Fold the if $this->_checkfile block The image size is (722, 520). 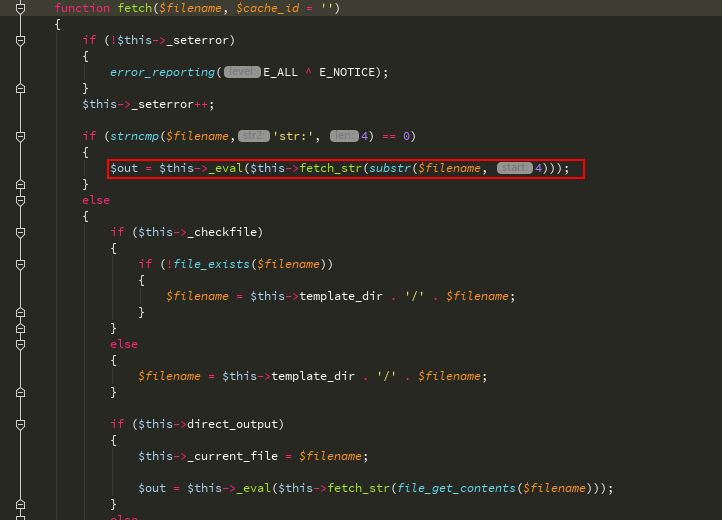20,233
